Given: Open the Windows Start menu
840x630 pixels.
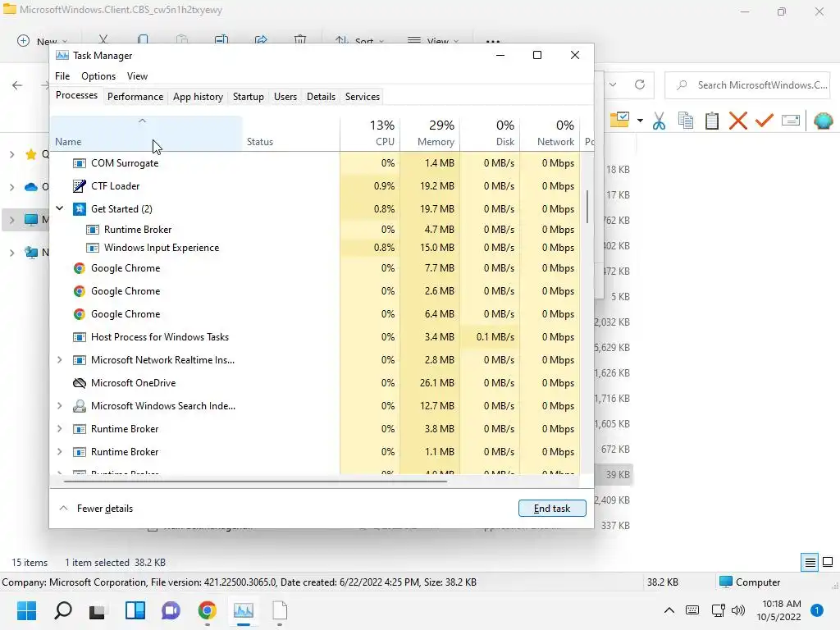Looking at the screenshot, I should 26,610.
